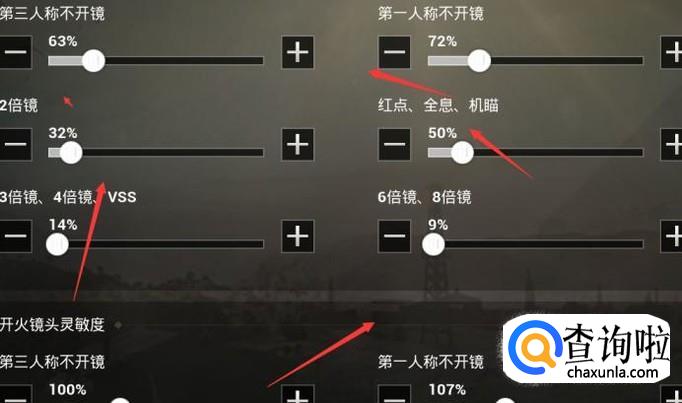This screenshot has width=682, height=403.
Task: Click minus for 第一人称不开镜 at 72%
Action: 394,53
